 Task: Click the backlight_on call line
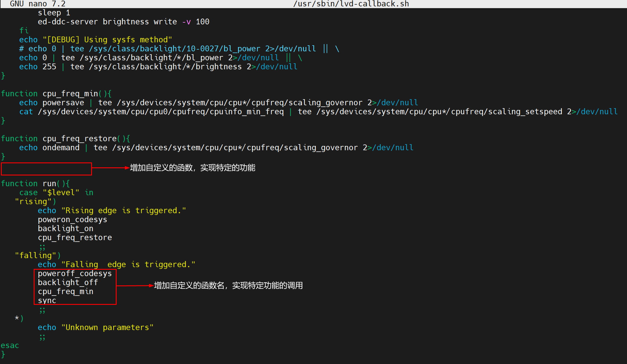click(x=65, y=229)
